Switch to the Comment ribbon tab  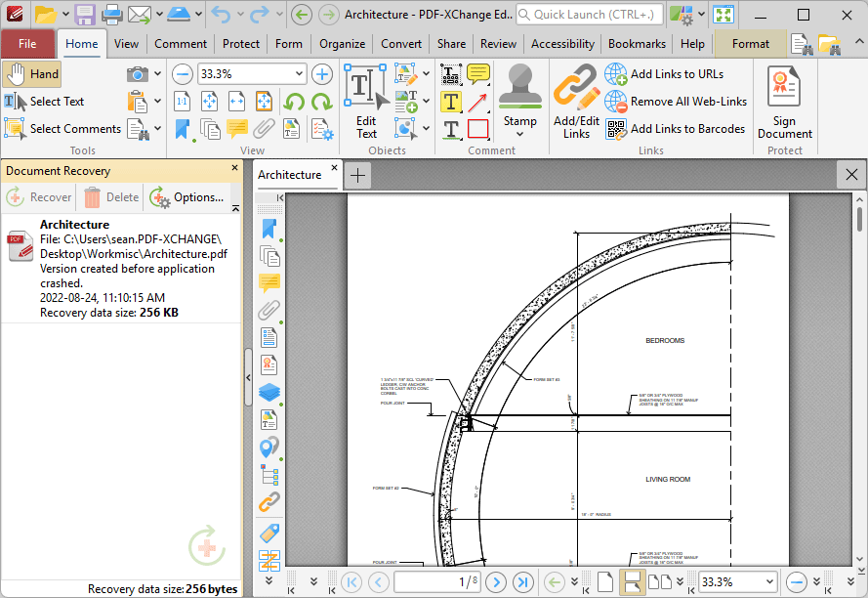coord(181,44)
